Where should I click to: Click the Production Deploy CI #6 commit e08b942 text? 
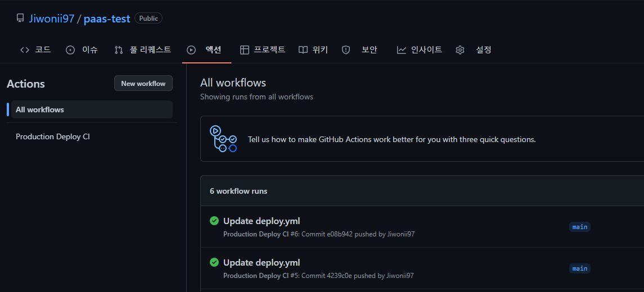click(319, 234)
